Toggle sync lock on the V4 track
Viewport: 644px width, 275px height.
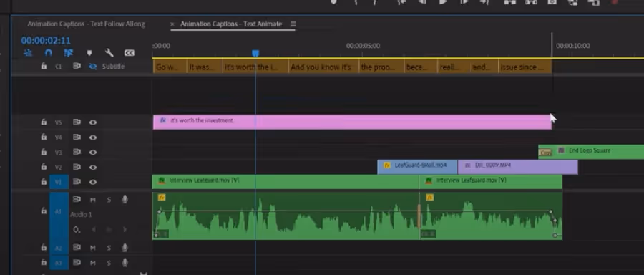(x=77, y=137)
